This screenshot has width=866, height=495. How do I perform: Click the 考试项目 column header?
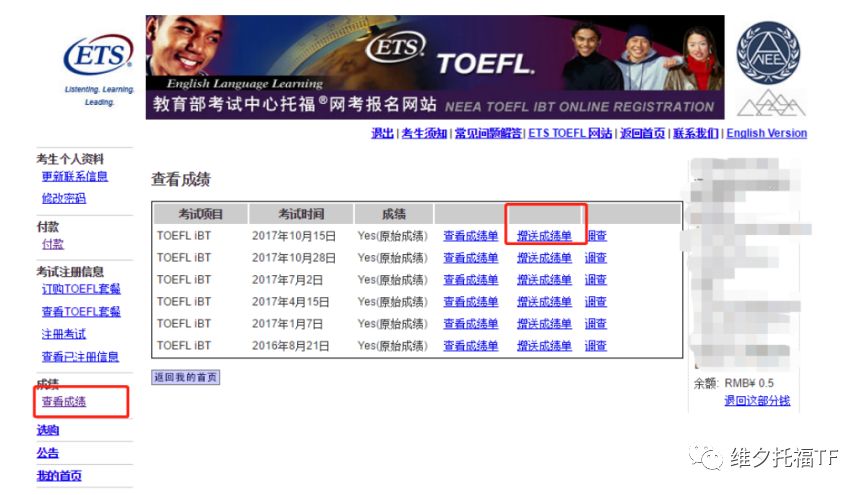[200, 214]
